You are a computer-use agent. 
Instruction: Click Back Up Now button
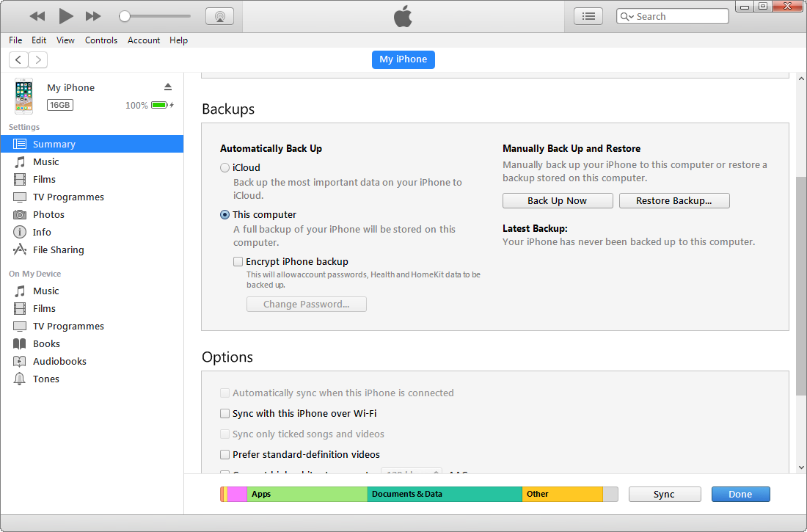[558, 201]
